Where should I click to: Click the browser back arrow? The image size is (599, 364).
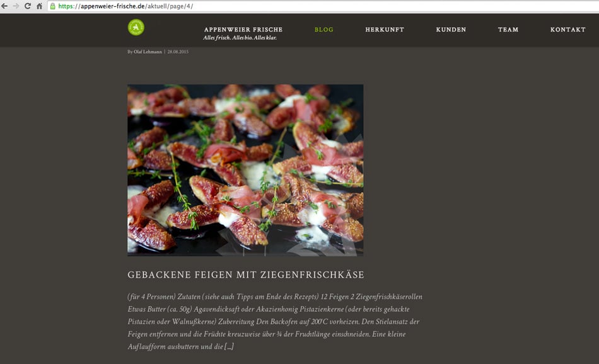pos(4,6)
